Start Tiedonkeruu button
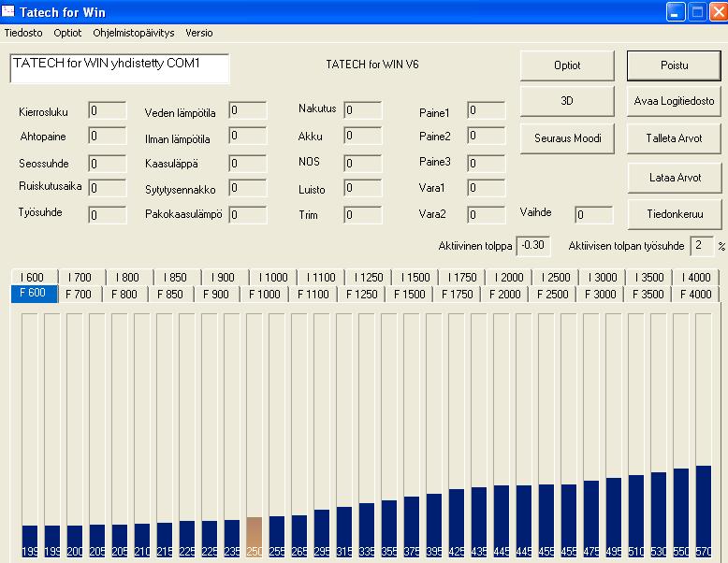 click(x=675, y=214)
